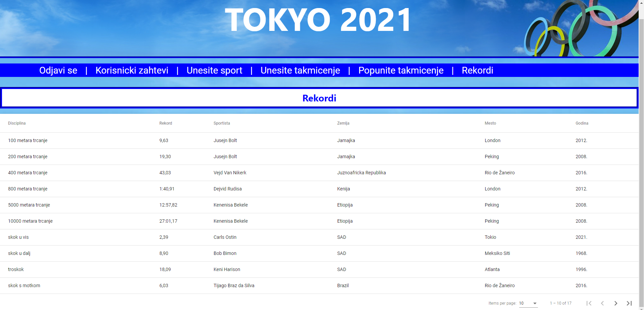Sort the table by 'Disciplina' column
The width and height of the screenshot is (644, 310).
click(17, 123)
